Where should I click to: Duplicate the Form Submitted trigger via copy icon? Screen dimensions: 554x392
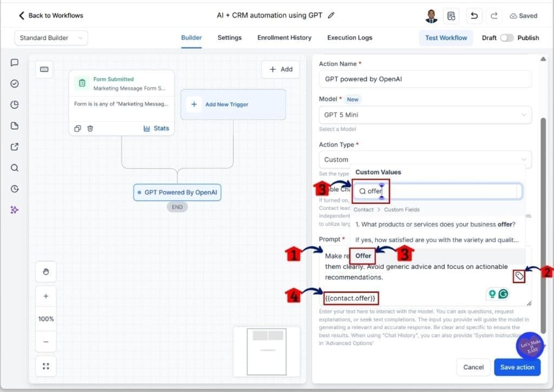tap(77, 128)
